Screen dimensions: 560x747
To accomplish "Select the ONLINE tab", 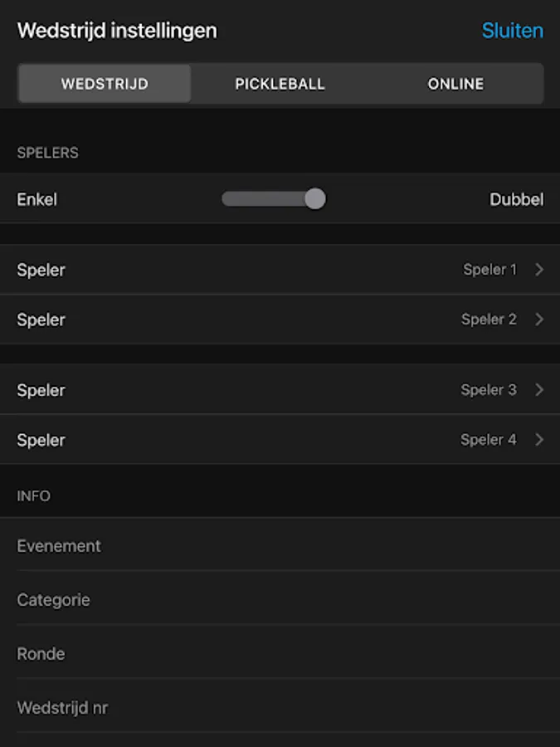I will 455,84.
